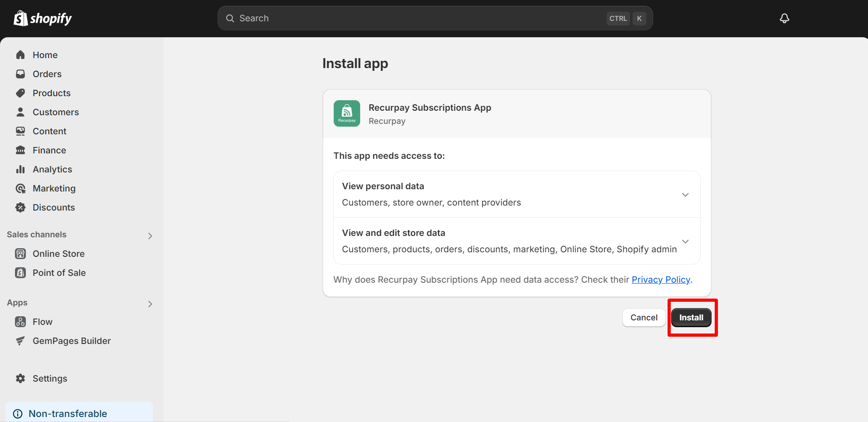Expand the View personal data section
This screenshot has height=422, width=868.
(x=685, y=194)
